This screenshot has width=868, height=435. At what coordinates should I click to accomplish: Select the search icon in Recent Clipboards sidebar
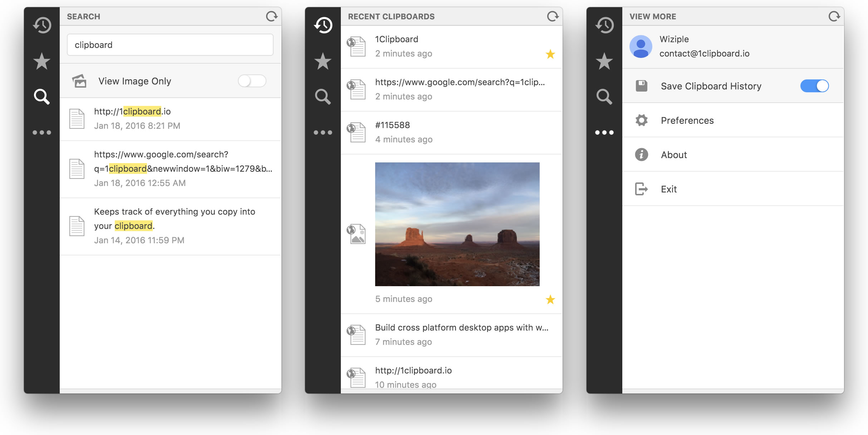[x=323, y=97]
